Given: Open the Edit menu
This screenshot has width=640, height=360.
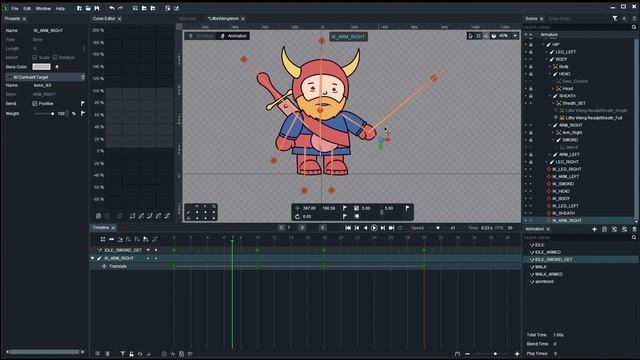Looking at the screenshot, I should click(27, 8).
